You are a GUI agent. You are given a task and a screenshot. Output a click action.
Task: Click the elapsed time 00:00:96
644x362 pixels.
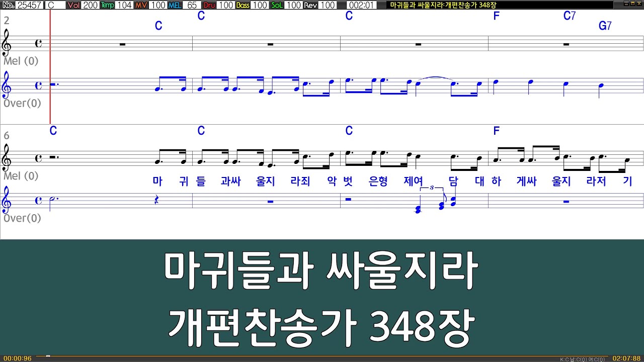tap(17, 358)
